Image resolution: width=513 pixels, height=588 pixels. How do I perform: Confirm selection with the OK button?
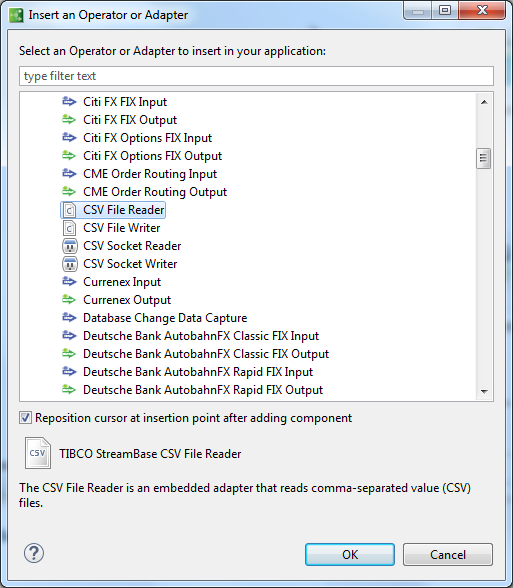(x=350, y=554)
